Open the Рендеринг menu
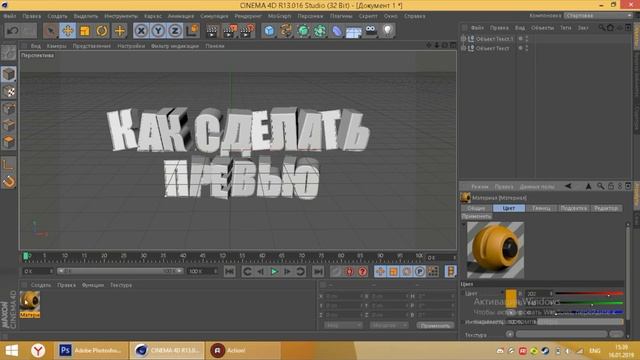 [x=248, y=16]
